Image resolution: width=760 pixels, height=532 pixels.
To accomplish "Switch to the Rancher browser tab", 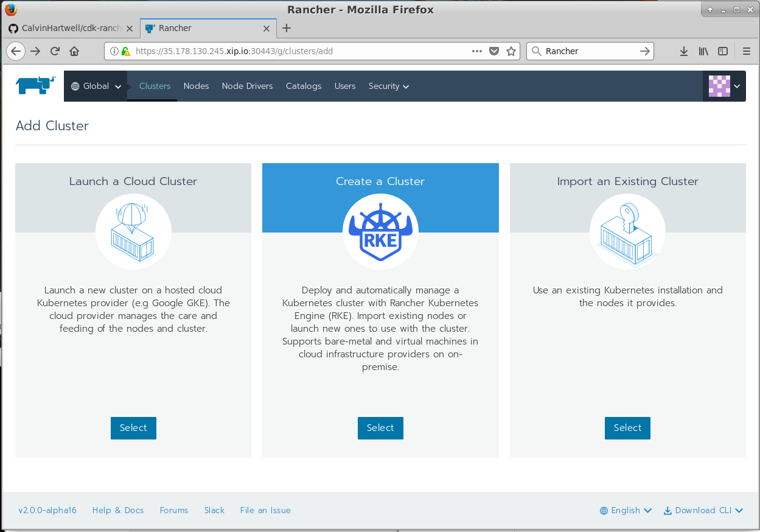I will point(207,28).
